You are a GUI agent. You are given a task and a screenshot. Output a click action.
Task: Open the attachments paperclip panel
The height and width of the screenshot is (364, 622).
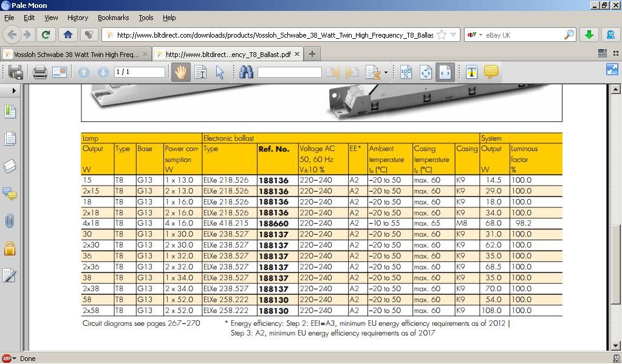10,221
